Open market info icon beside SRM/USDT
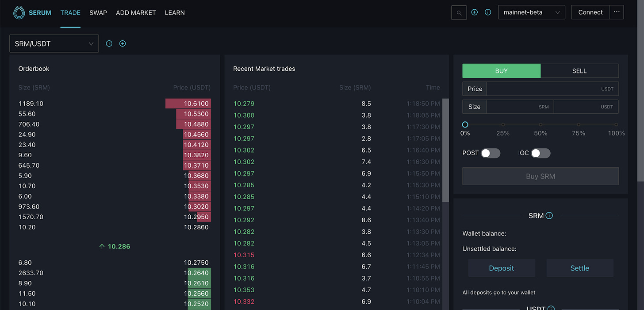 coord(109,43)
